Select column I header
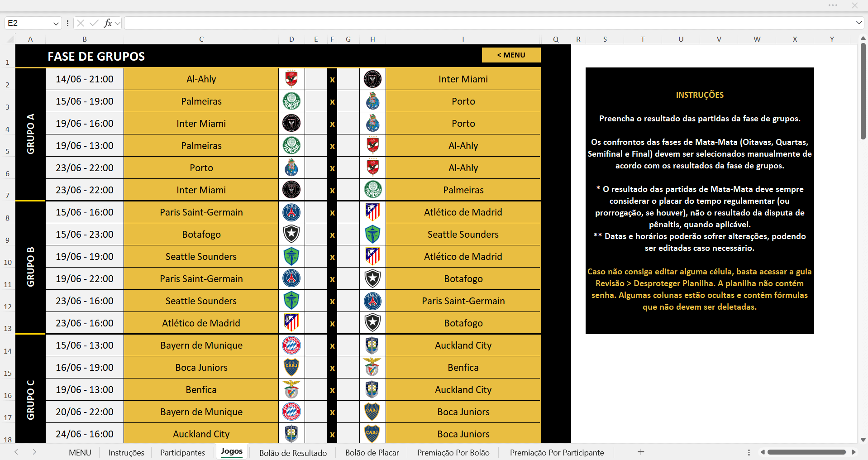Viewport: 868px width, 460px height. tap(463, 39)
